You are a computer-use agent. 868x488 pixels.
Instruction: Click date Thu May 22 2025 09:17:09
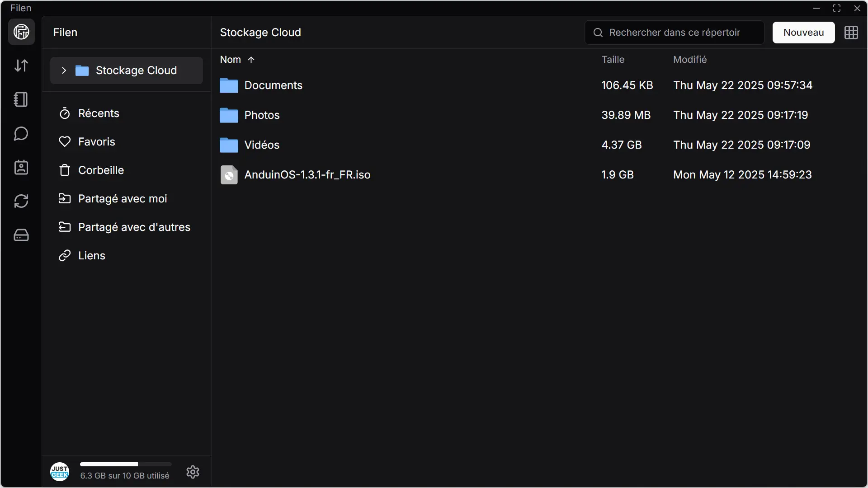pos(742,145)
